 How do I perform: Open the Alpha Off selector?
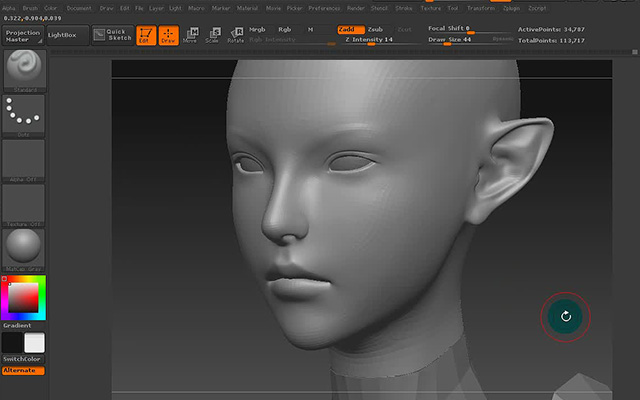tap(23, 161)
